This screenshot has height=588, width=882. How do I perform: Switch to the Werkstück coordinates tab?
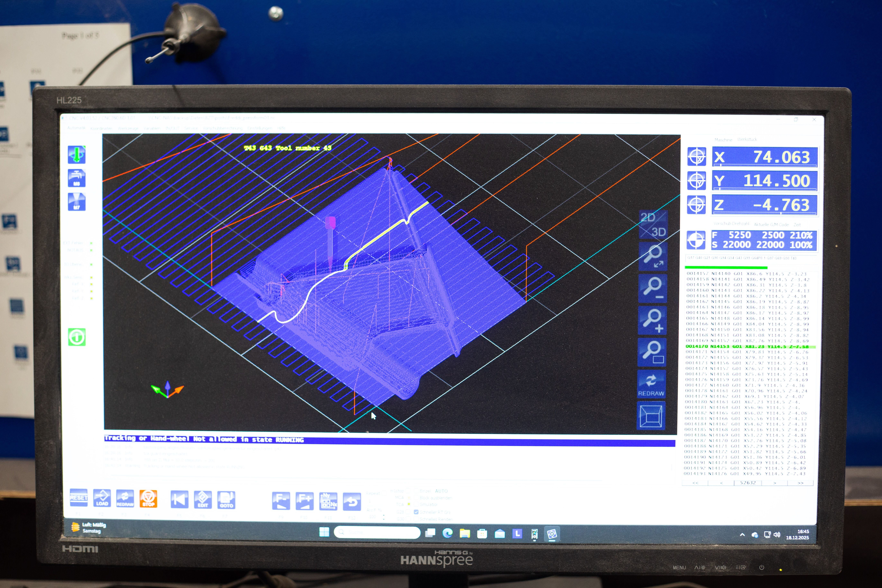(x=747, y=139)
